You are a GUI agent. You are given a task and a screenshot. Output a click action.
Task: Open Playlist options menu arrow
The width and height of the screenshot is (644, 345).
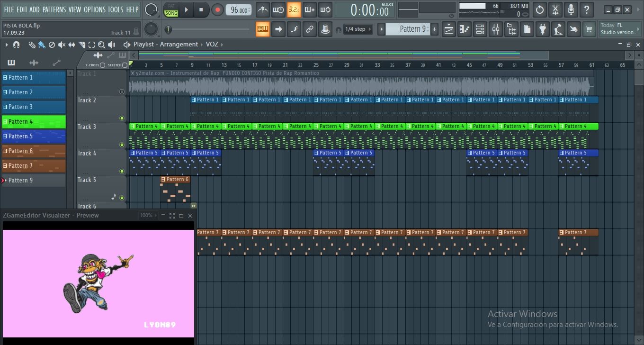(7, 45)
